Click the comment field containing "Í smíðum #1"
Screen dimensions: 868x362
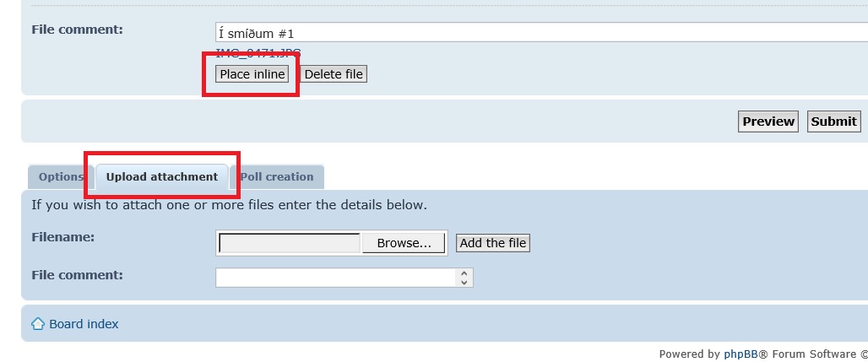pos(540,34)
